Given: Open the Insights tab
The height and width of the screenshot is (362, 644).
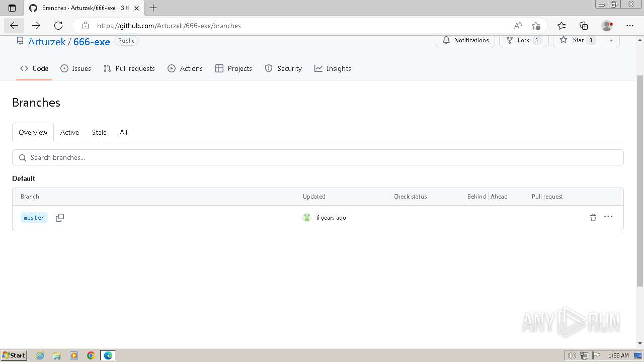Looking at the screenshot, I should coord(333,68).
